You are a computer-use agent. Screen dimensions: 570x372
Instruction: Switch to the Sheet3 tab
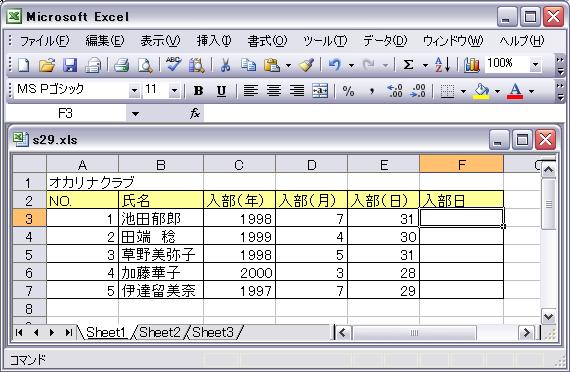213,332
